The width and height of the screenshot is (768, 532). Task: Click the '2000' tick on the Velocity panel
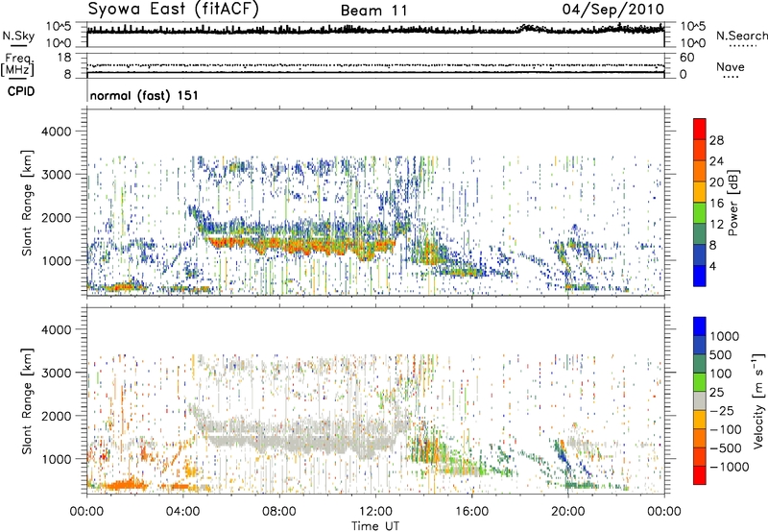(57, 416)
